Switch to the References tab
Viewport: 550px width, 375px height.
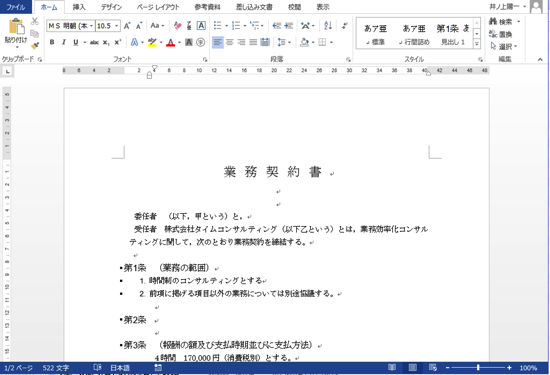[x=207, y=7]
